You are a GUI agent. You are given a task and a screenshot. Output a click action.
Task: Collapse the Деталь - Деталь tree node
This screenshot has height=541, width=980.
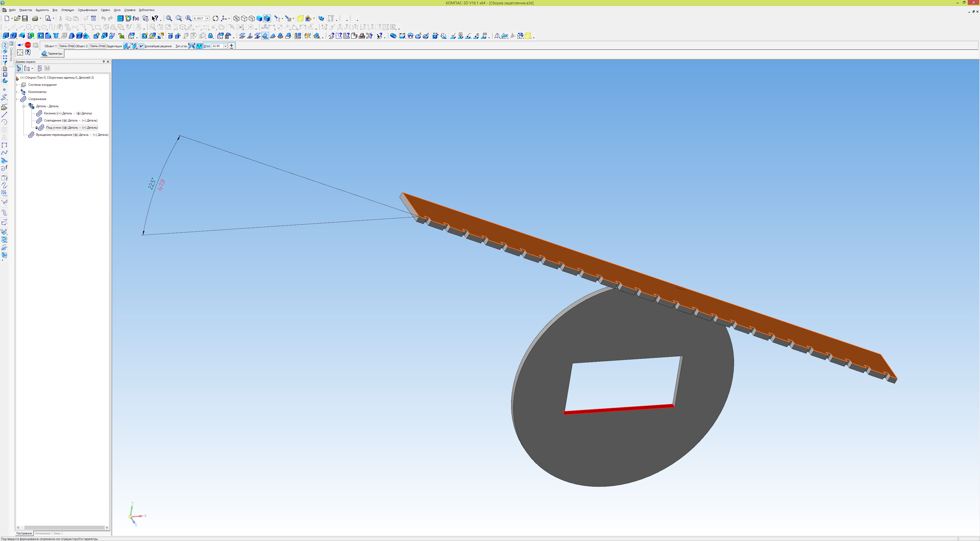23,106
